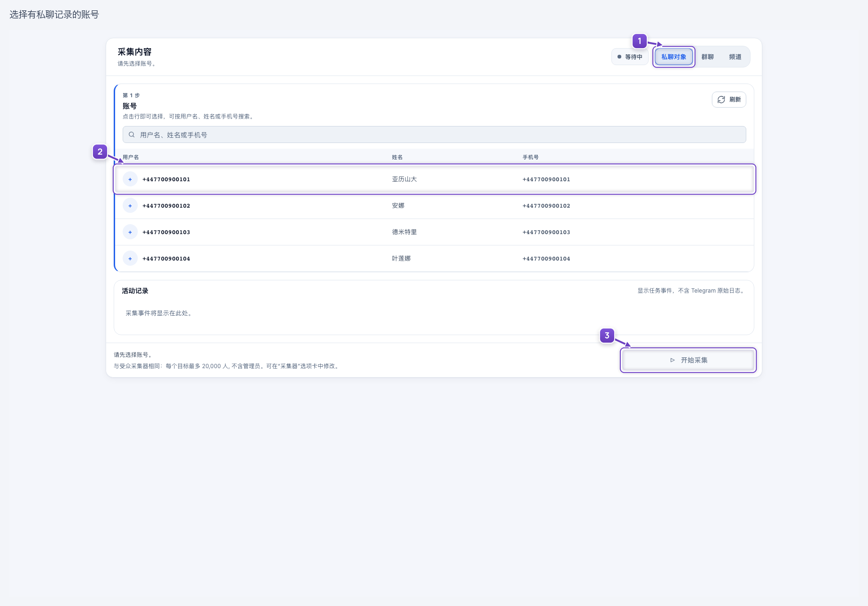Viewport: 868px width, 606px height.
Task: Click the search field for 用户名、姓名或手机号
Action: point(434,135)
